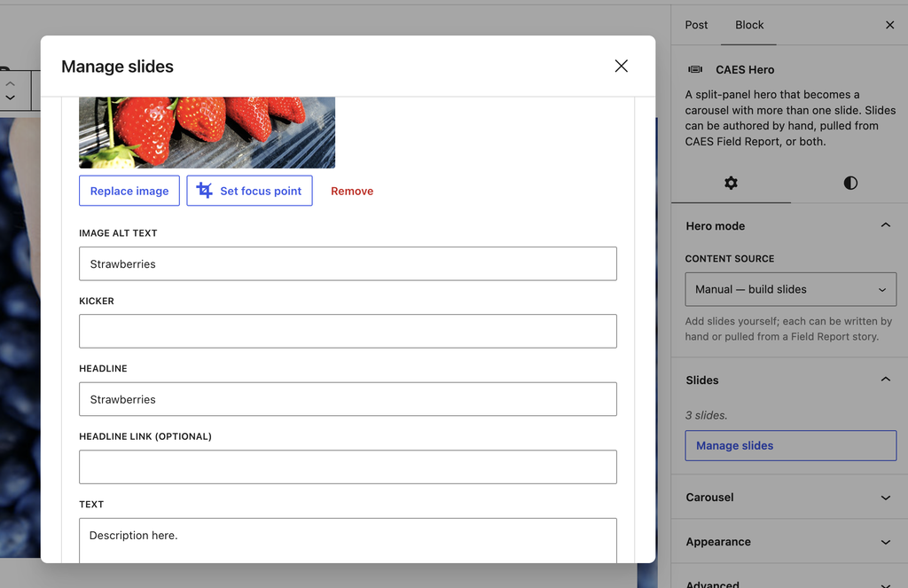The height and width of the screenshot is (588, 908).
Task: Remove the strawberries slide image
Action: [x=352, y=191]
